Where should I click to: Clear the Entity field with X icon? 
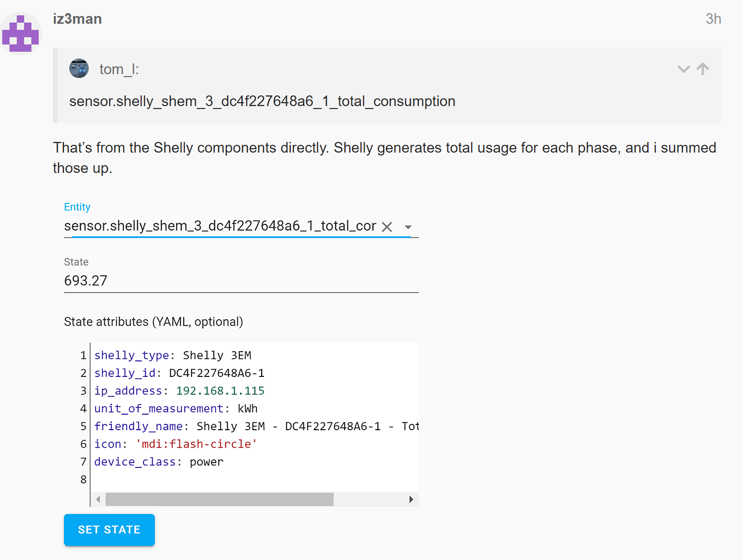tap(387, 227)
